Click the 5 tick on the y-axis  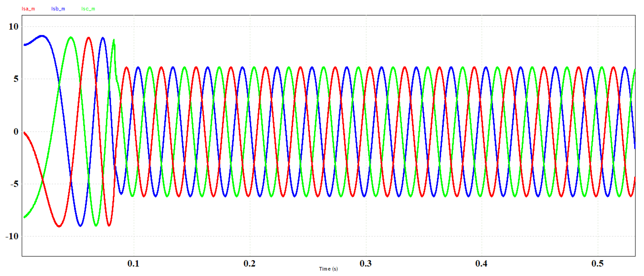(16, 79)
